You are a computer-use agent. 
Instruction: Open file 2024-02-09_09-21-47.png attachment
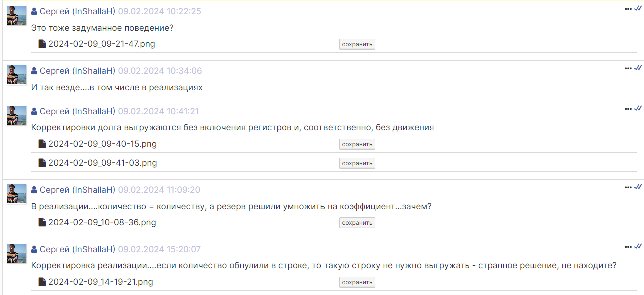pos(102,44)
